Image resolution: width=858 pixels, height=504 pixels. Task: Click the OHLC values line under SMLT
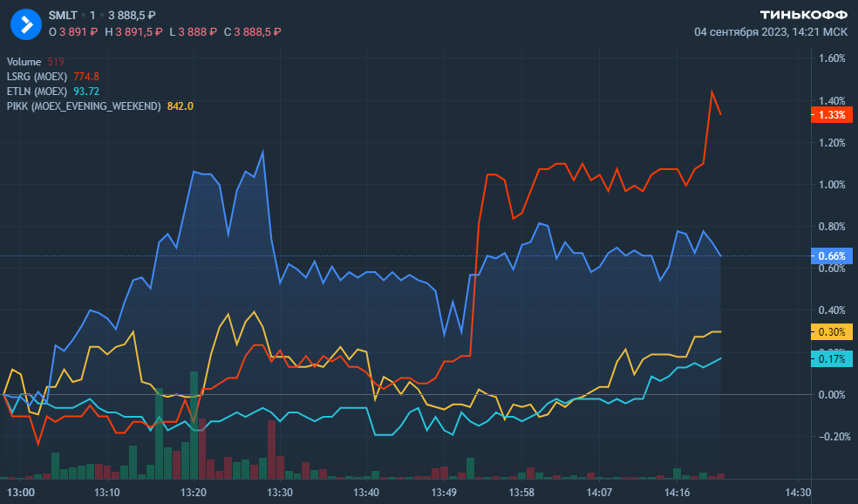[164, 31]
